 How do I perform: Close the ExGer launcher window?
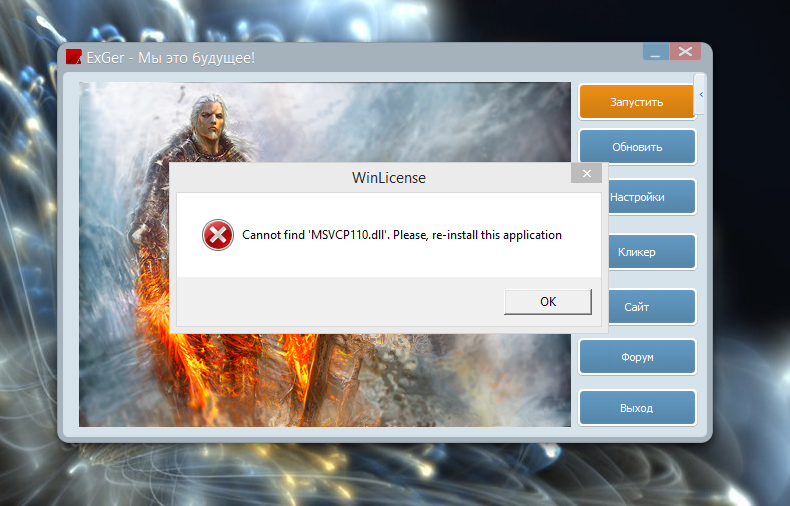pos(685,51)
